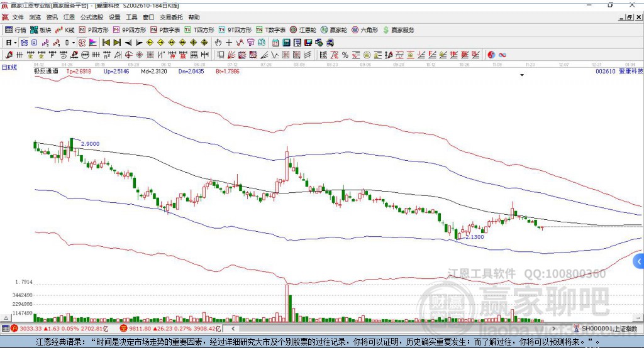Open the 江恩轮 Gann wheel
The height and width of the screenshot is (348, 644).
tap(303, 30)
